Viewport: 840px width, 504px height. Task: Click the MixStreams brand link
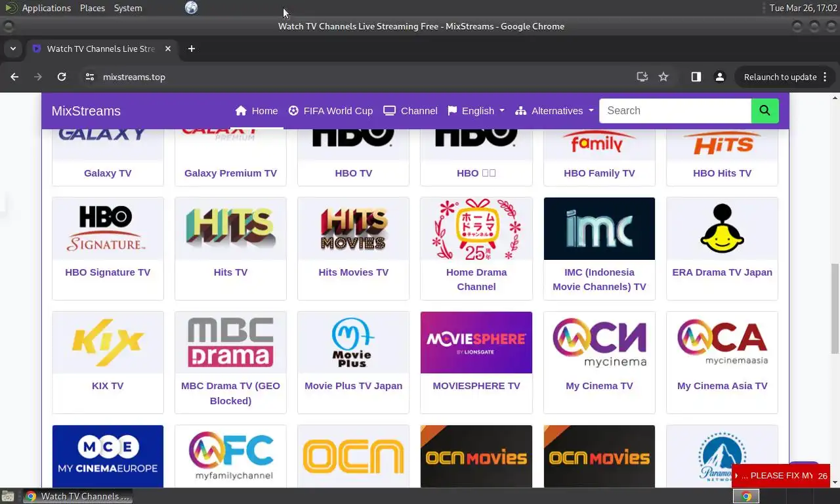86,111
